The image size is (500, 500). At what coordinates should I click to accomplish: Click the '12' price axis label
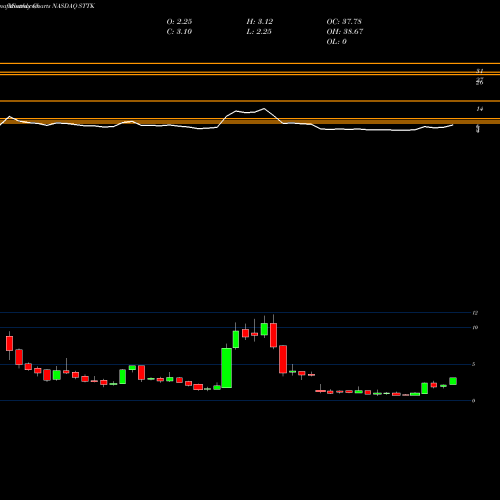tap(475, 313)
